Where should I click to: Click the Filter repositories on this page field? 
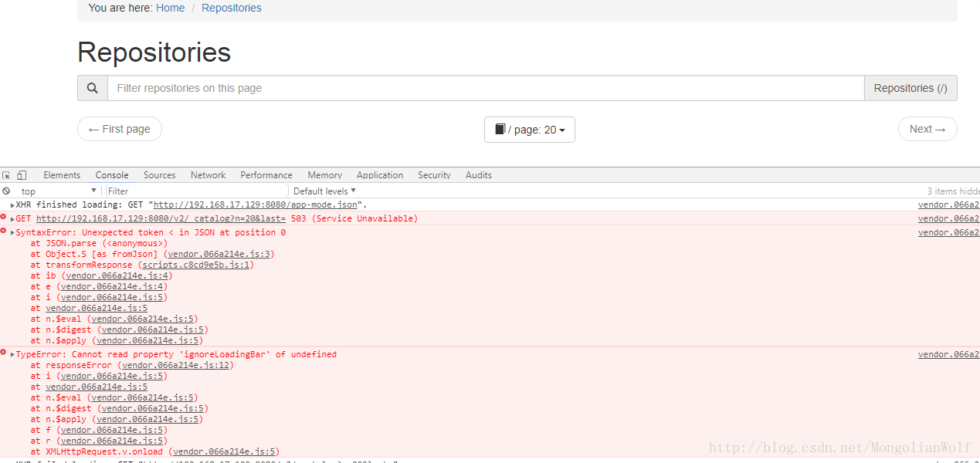click(486, 88)
